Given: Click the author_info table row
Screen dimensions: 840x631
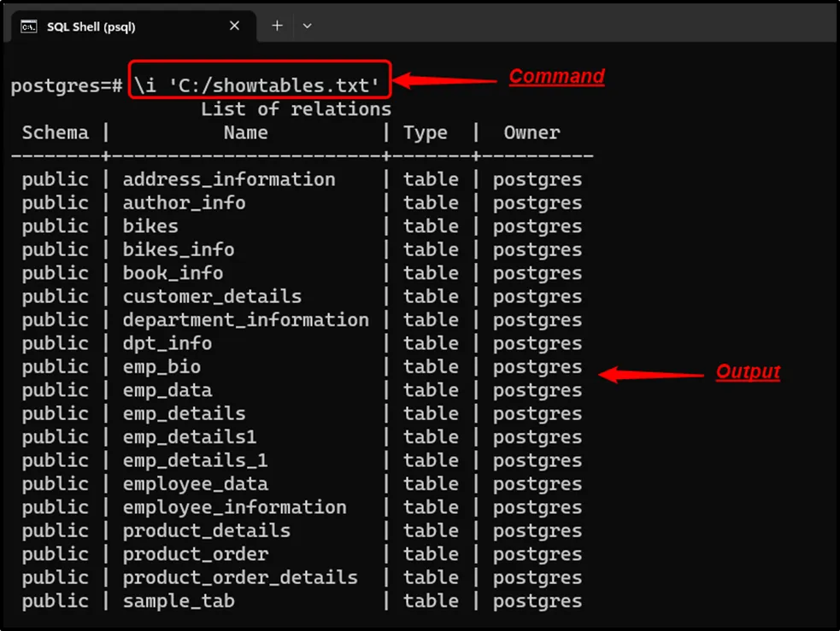Looking at the screenshot, I should [184, 203].
